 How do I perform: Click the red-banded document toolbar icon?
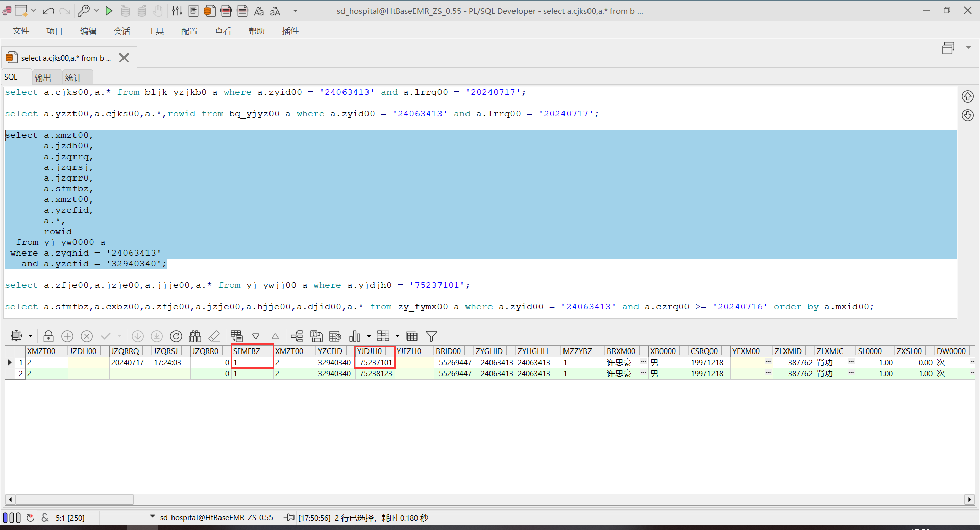pos(226,11)
